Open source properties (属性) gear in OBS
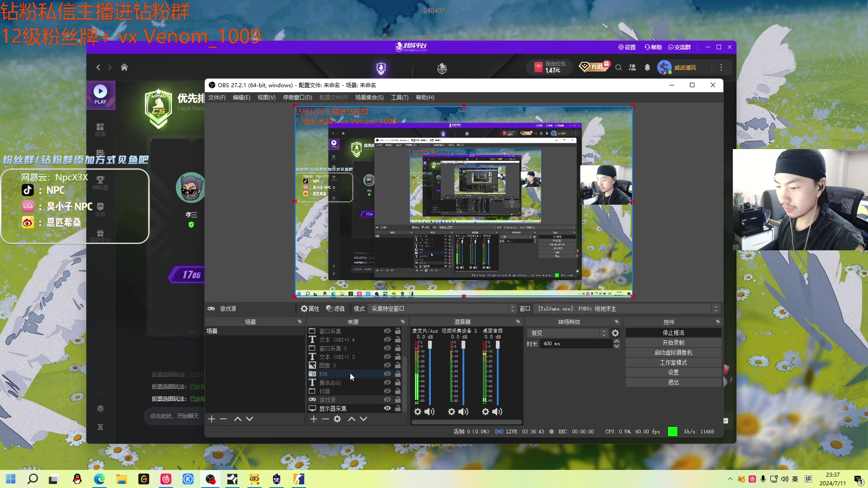The image size is (868, 488). click(310, 309)
